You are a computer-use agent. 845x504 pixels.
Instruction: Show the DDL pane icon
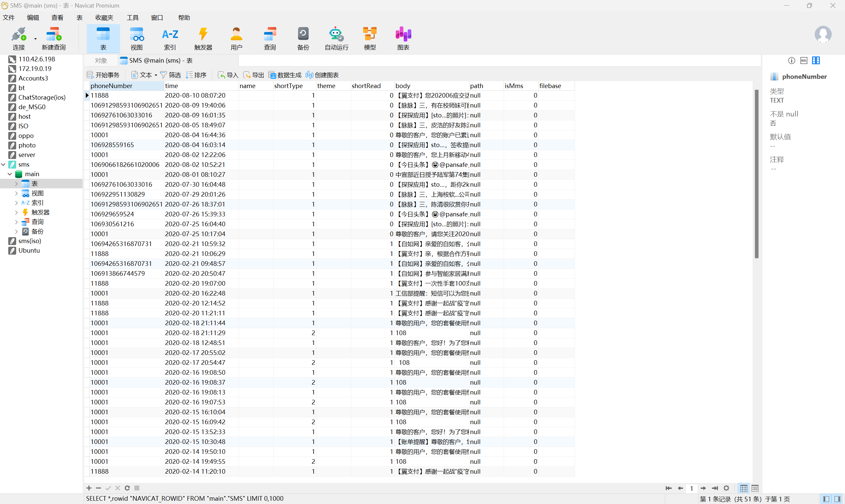(803, 60)
